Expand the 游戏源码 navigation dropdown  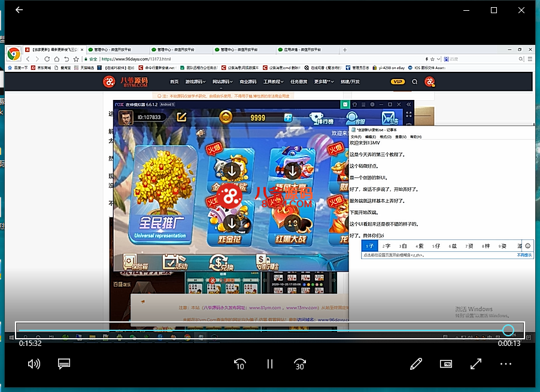(196, 82)
